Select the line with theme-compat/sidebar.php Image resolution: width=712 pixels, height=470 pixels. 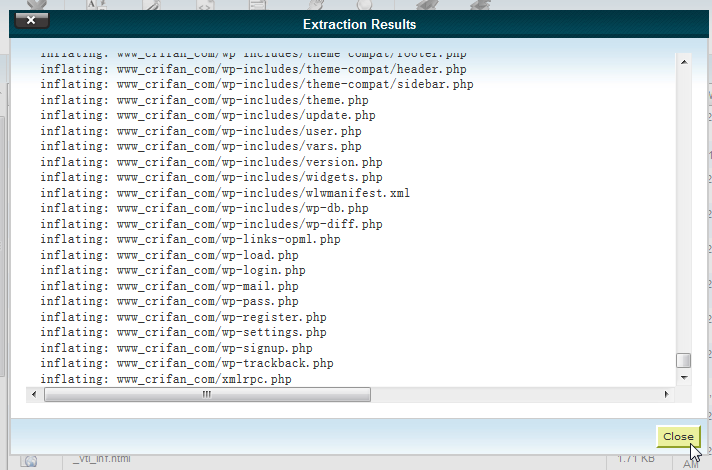(x=257, y=84)
